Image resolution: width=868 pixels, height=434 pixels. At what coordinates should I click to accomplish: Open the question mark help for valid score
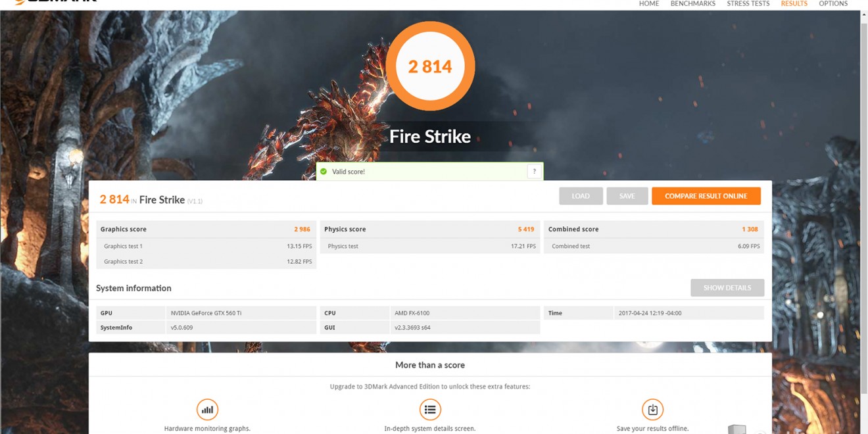pyautogui.click(x=534, y=172)
